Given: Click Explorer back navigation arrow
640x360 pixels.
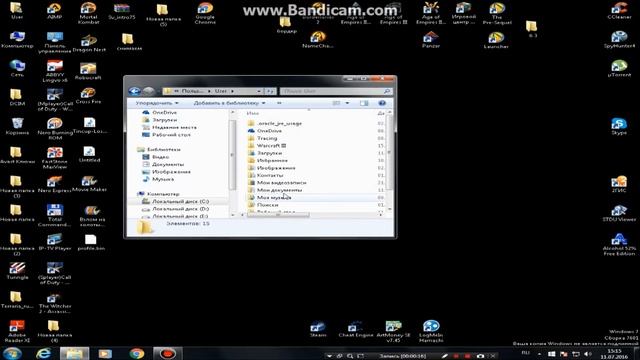Looking at the screenshot, I should [134, 91].
